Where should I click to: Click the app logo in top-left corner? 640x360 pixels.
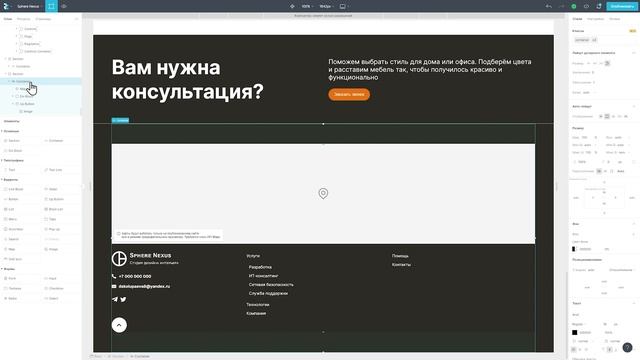pos(6,6)
